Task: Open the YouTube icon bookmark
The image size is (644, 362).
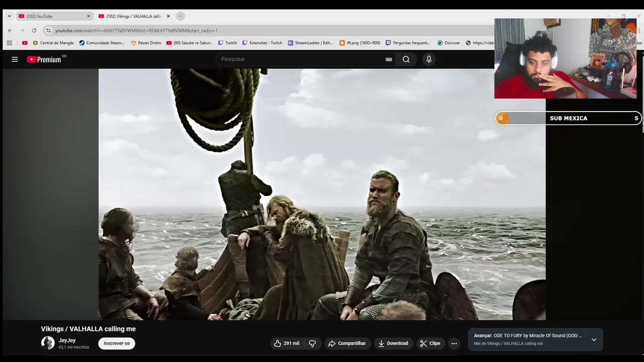Action: (x=25, y=43)
